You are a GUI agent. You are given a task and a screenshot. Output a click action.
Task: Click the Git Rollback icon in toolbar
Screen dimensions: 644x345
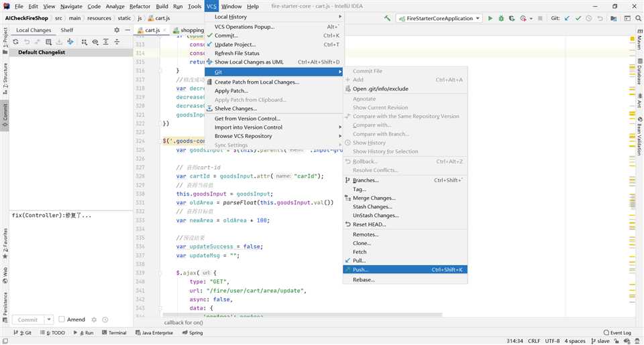click(x=600, y=18)
